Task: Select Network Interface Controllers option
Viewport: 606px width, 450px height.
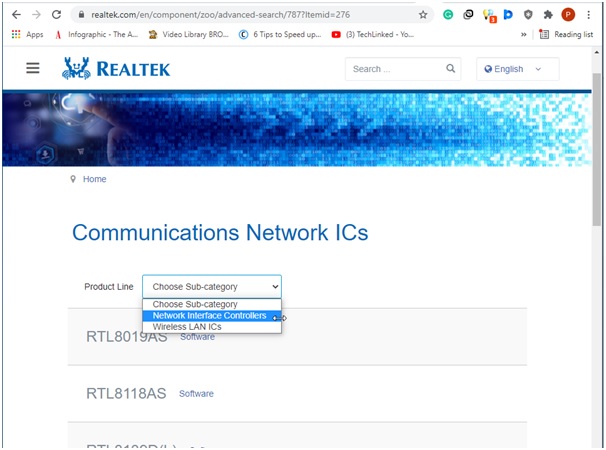Action: pos(212,315)
